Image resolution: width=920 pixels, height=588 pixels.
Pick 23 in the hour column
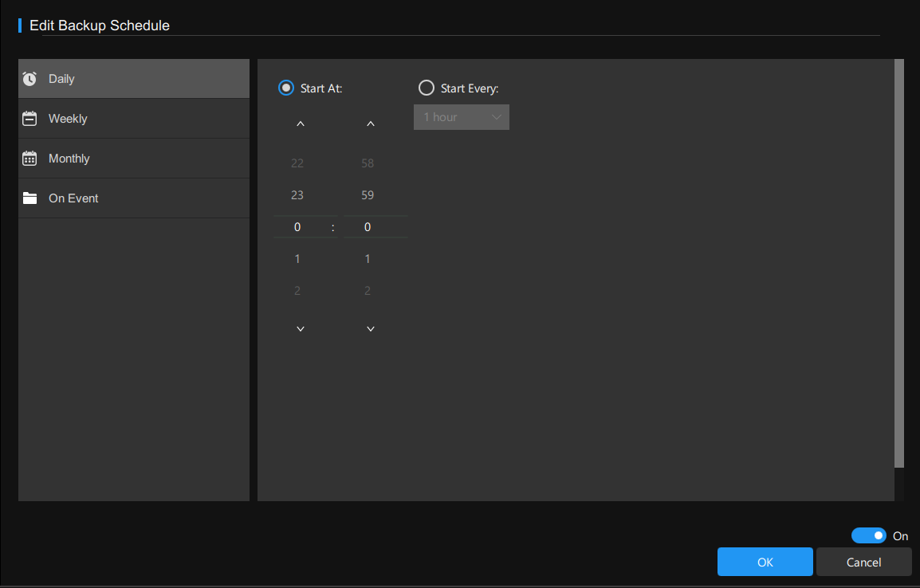coord(297,195)
